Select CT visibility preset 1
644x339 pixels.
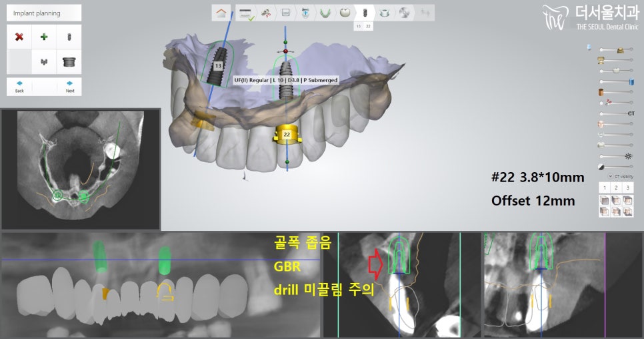tap(605, 189)
